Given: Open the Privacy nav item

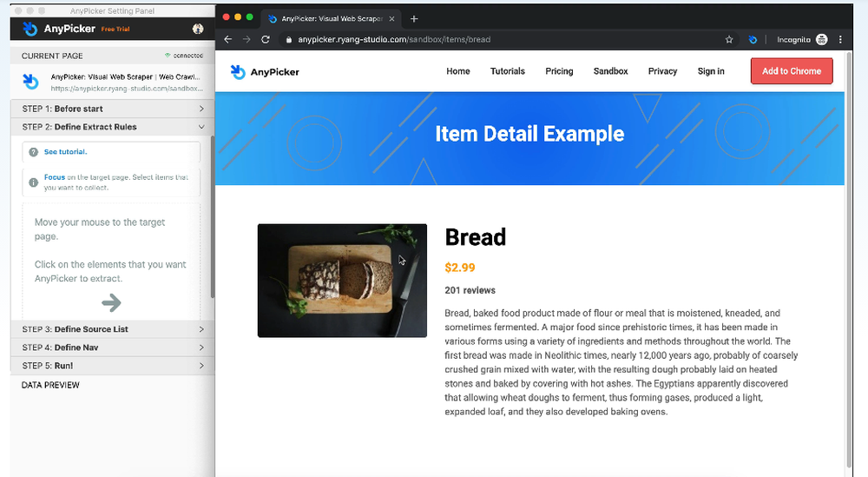Looking at the screenshot, I should [662, 71].
